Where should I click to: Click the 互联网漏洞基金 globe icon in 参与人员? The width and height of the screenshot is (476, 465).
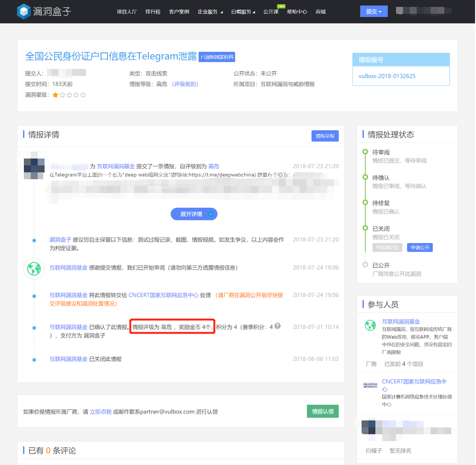(x=370, y=325)
